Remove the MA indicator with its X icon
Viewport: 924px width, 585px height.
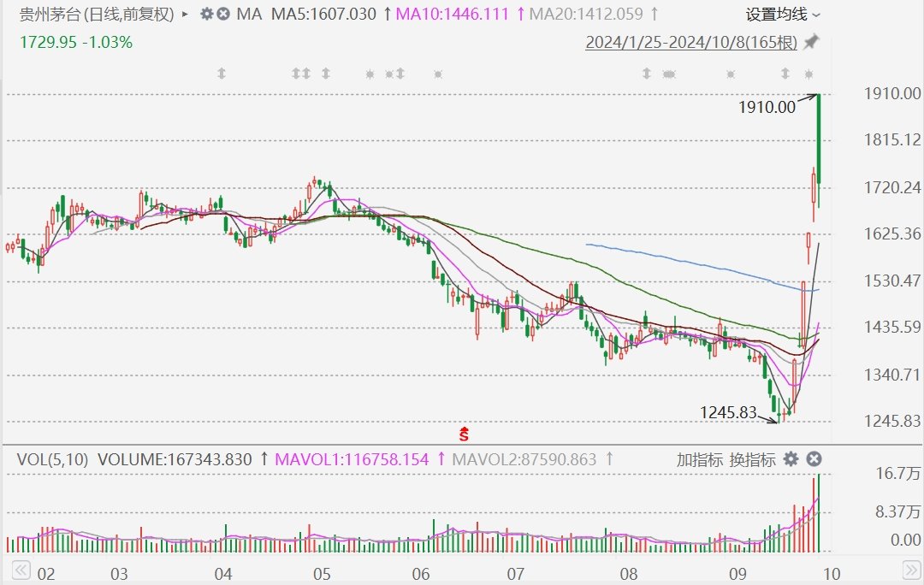pyautogui.click(x=222, y=14)
